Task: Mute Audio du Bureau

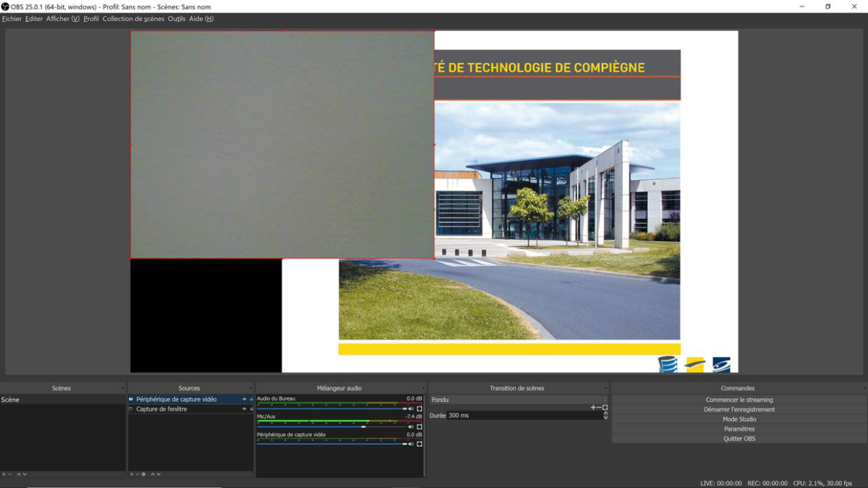Action: pos(411,408)
